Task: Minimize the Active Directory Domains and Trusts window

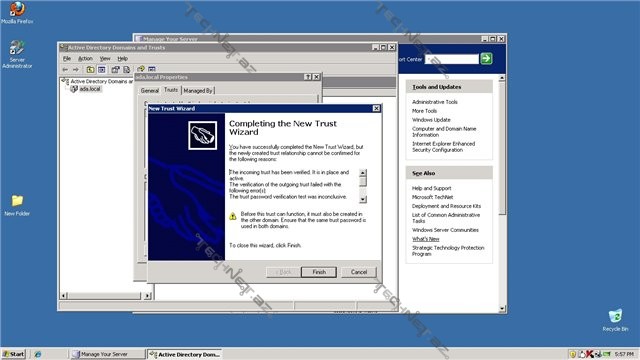Action: [376, 47]
